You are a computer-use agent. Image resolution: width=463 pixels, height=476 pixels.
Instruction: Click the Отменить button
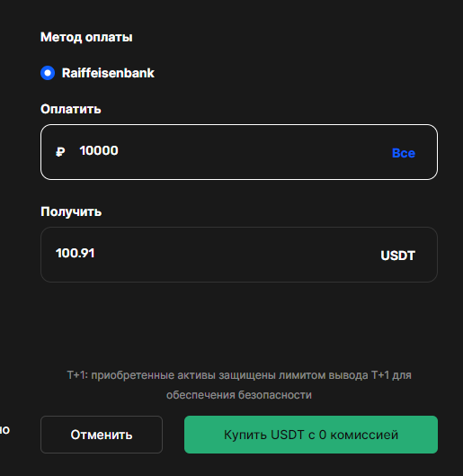pyautogui.click(x=102, y=435)
